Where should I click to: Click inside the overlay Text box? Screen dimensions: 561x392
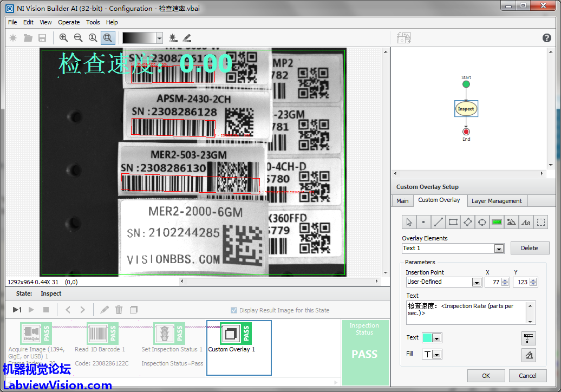pyautogui.click(x=467, y=312)
